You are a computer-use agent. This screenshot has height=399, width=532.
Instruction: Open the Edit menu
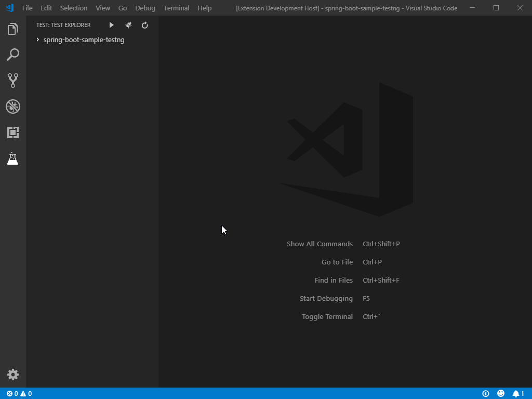point(46,8)
